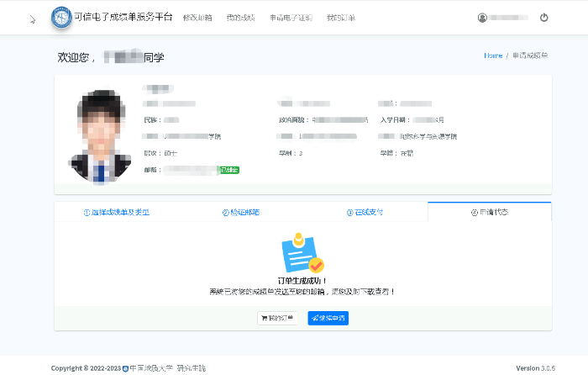Click the blue 继续申请 button
588x375 pixels.
point(328,318)
